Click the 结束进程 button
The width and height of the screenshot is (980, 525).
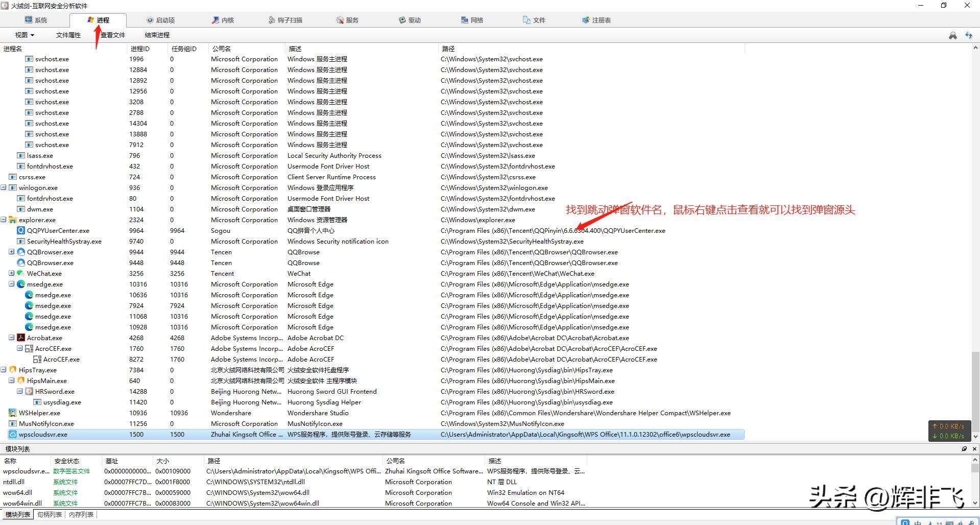click(x=157, y=35)
